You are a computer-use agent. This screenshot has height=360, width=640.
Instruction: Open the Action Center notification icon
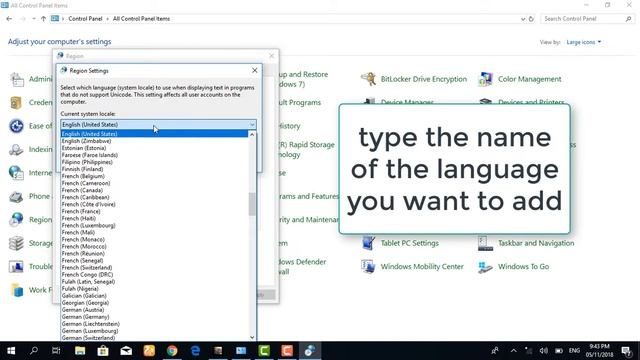tap(627, 351)
